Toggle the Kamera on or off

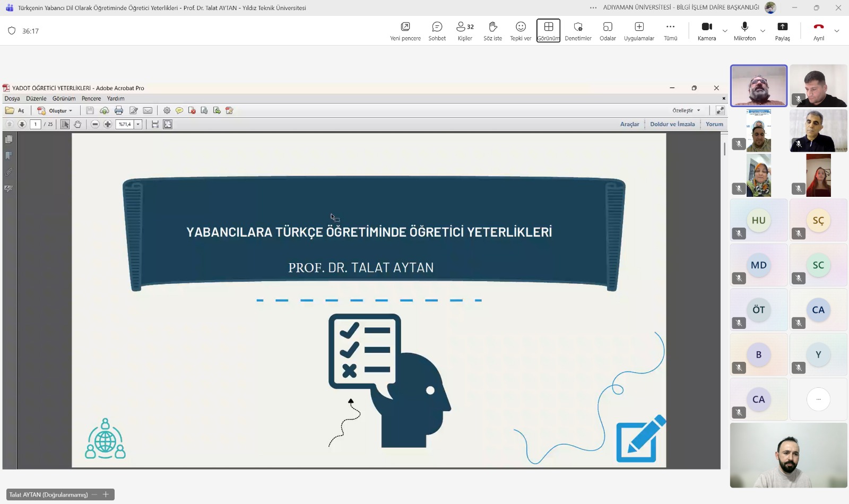(x=707, y=31)
